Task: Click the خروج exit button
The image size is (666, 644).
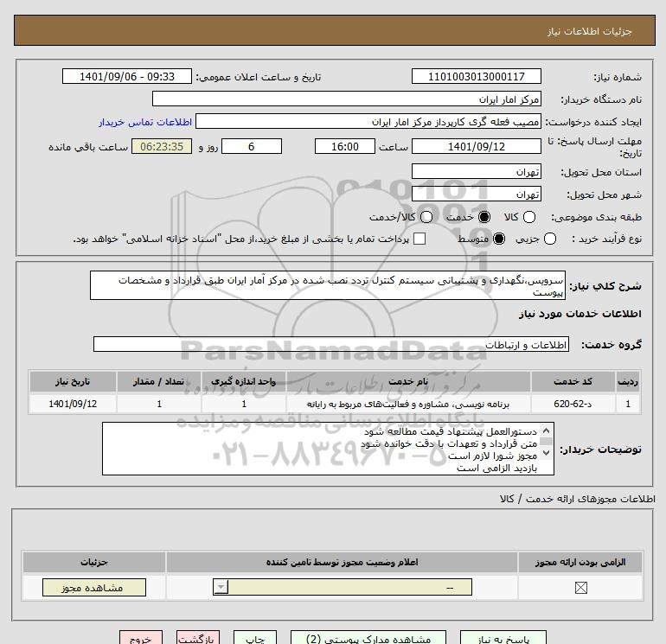Action: tap(141, 638)
